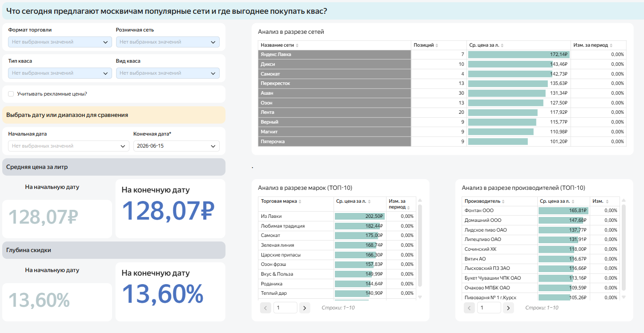Click sort icon for brands Изм. за период
The height and width of the screenshot is (333, 644).
click(x=409, y=207)
